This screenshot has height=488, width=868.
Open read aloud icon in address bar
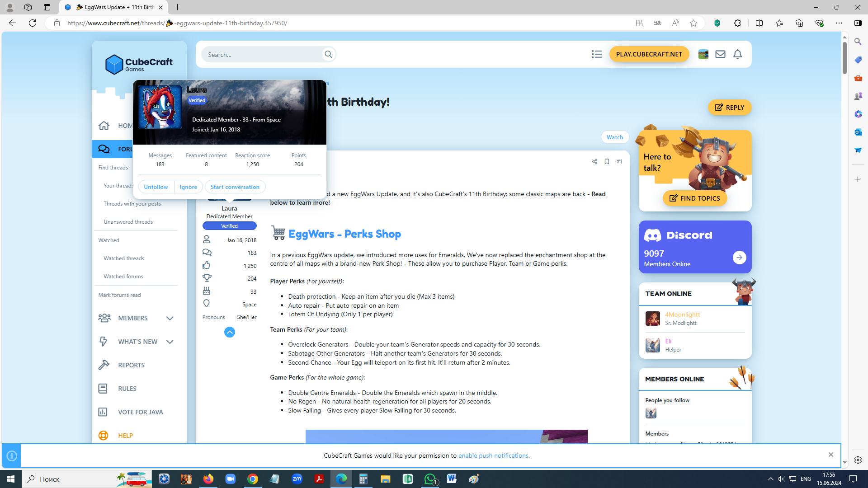[675, 23]
